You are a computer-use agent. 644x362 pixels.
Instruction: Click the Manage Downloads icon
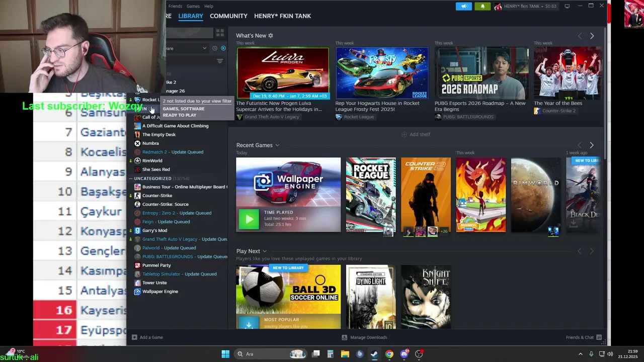344,337
